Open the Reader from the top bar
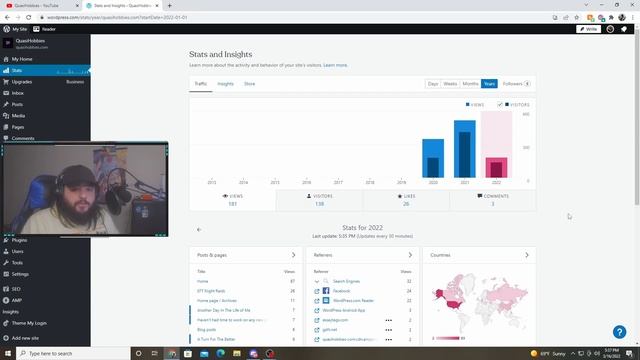This screenshot has height=360, width=640. [x=44, y=29]
